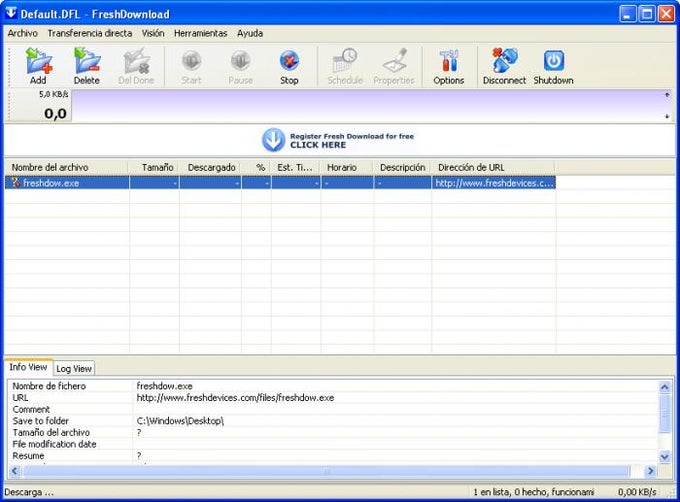The width and height of the screenshot is (680, 502).
Task: Sort by Horario column header
Action: pyautogui.click(x=347, y=167)
